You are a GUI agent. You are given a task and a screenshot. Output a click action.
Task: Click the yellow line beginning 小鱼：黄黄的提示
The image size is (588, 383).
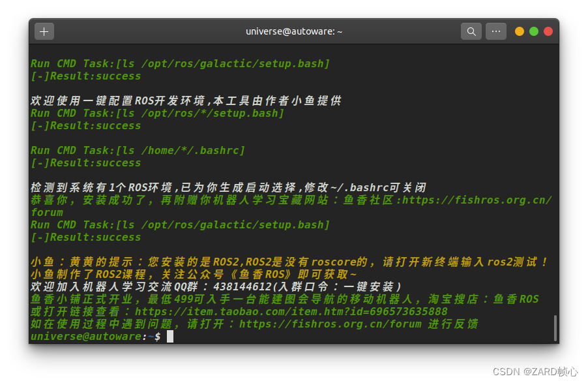pos(289,262)
